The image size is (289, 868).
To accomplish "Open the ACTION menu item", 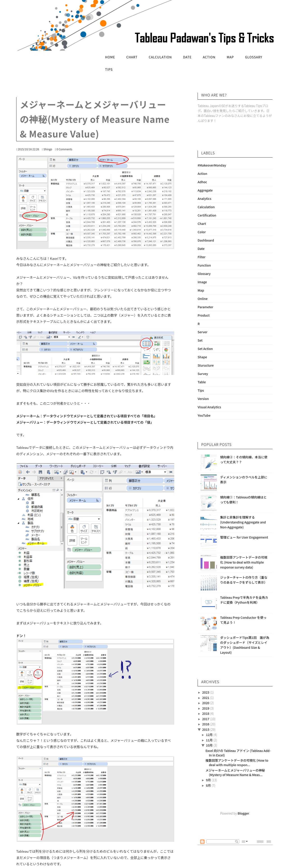I will [209, 57].
